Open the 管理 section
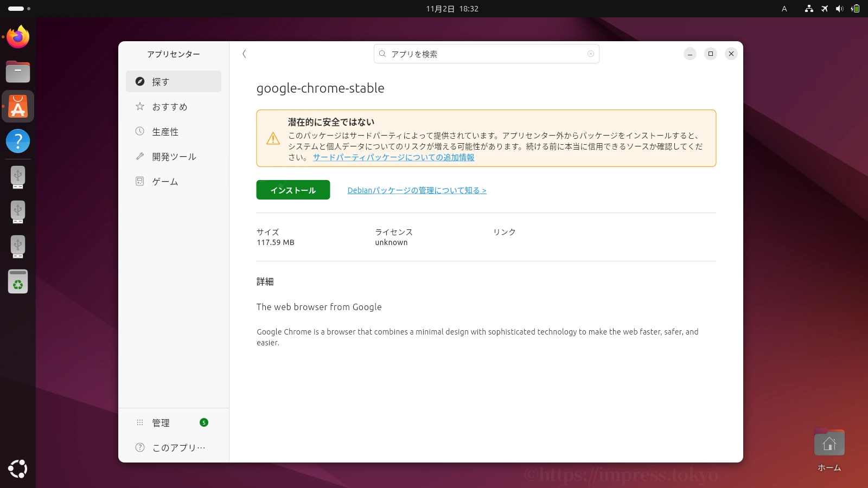This screenshot has width=868, height=488. (x=174, y=422)
